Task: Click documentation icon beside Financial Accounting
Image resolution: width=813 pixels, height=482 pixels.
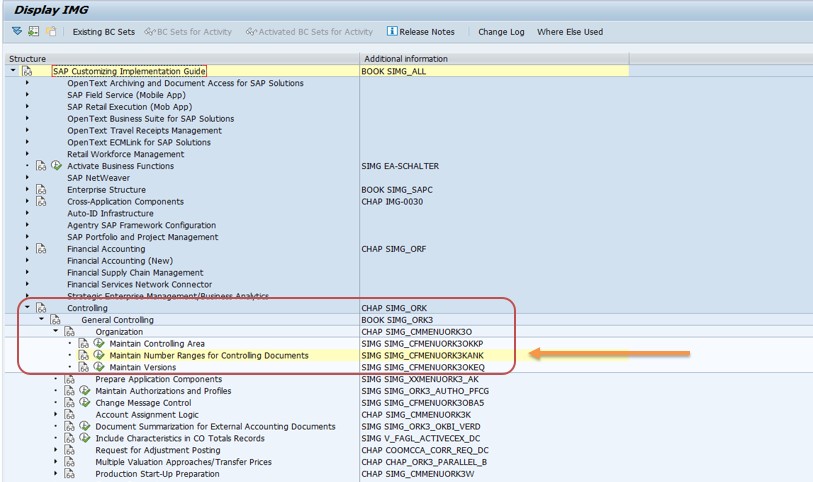Action: (41, 249)
